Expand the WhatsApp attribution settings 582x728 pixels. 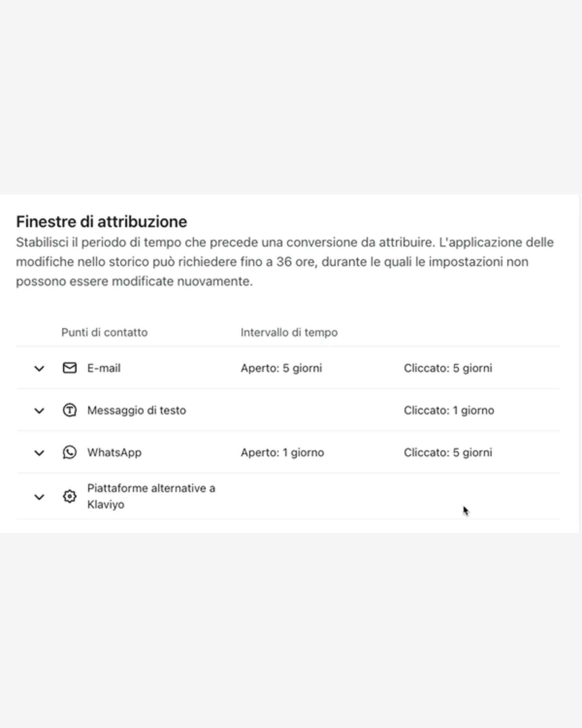pos(39,452)
